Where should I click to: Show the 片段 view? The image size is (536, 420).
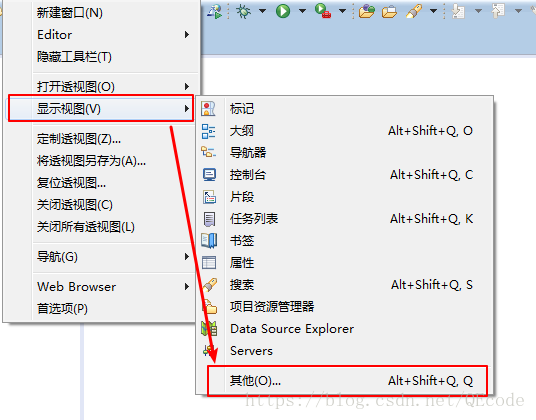click(x=345, y=197)
